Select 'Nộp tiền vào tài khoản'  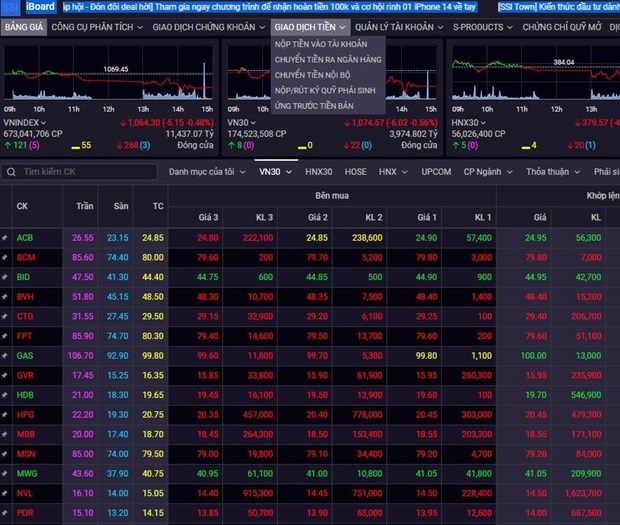pos(320,45)
